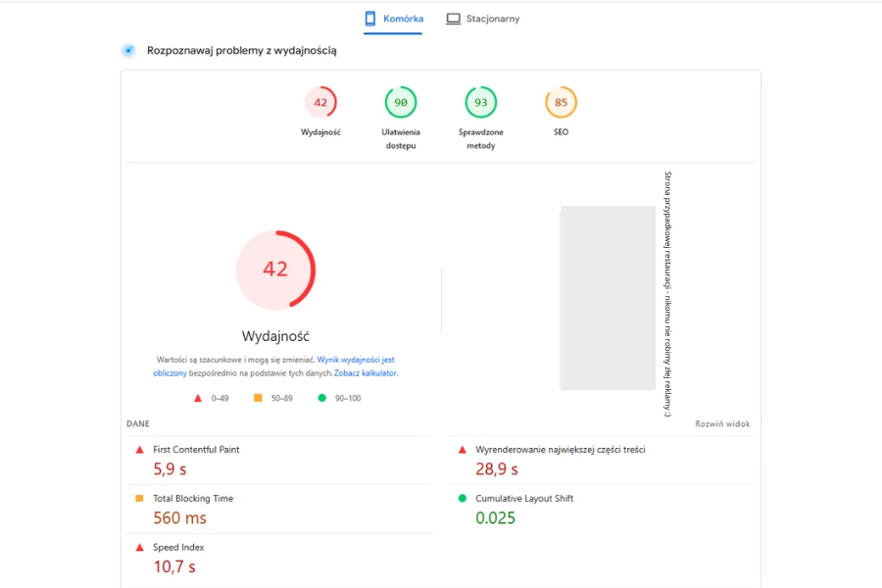Click the page screenshot thumbnail
Screen dimensions: 882x588
(x=607, y=298)
